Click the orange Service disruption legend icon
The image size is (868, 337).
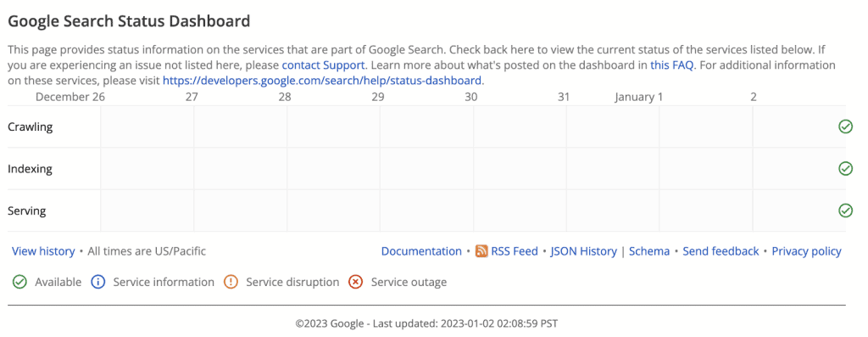click(231, 282)
